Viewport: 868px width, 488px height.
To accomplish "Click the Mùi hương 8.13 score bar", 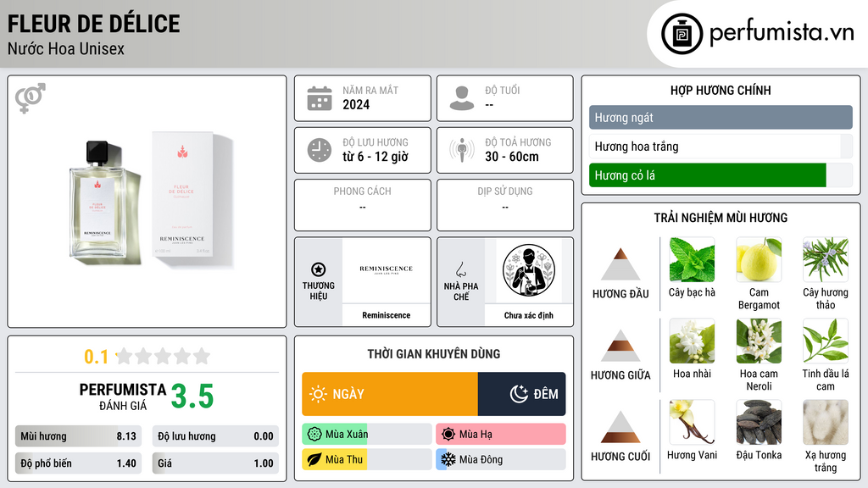I will pos(78,436).
